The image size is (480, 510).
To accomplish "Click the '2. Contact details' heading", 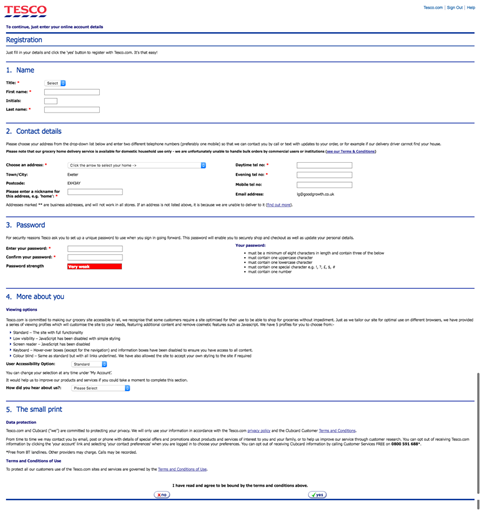I will click(x=34, y=131).
